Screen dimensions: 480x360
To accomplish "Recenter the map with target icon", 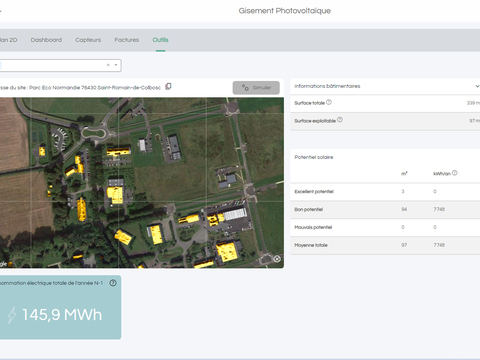I will (277, 259).
